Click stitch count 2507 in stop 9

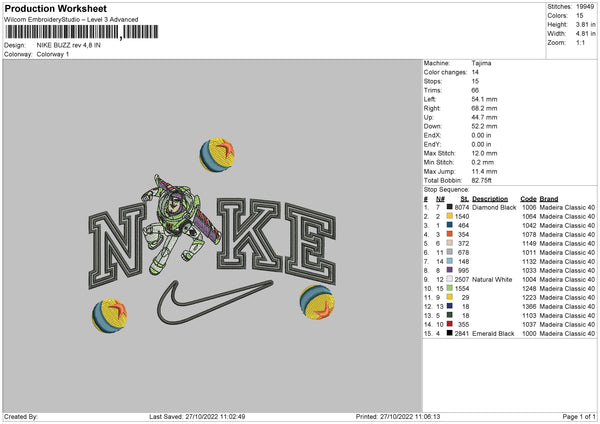(x=462, y=279)
